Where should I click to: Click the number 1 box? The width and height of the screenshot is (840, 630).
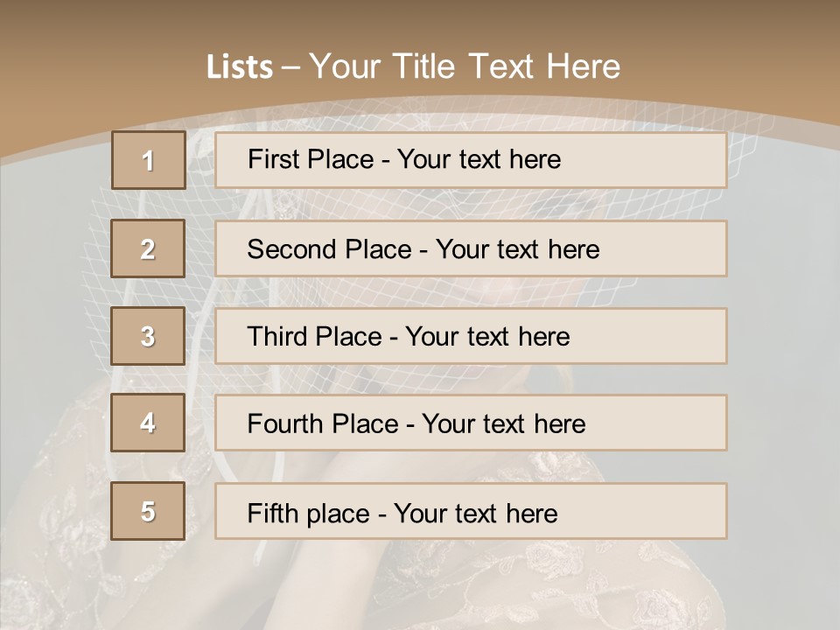[148, 160]
